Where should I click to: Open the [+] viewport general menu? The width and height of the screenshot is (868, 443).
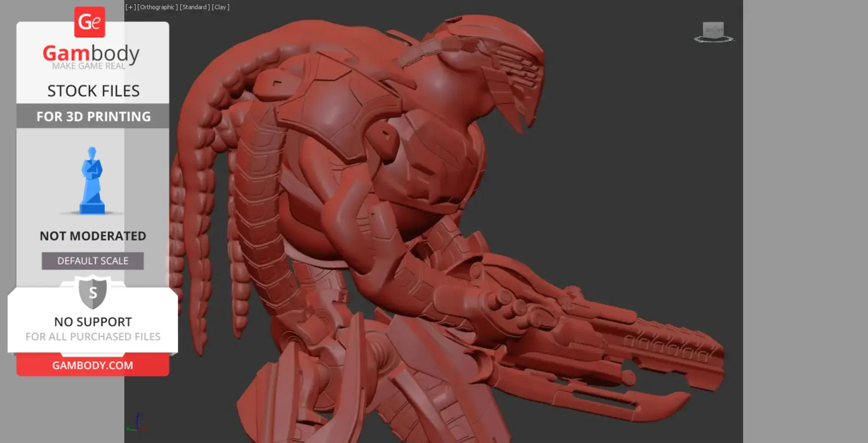click(x=130, y=7)
